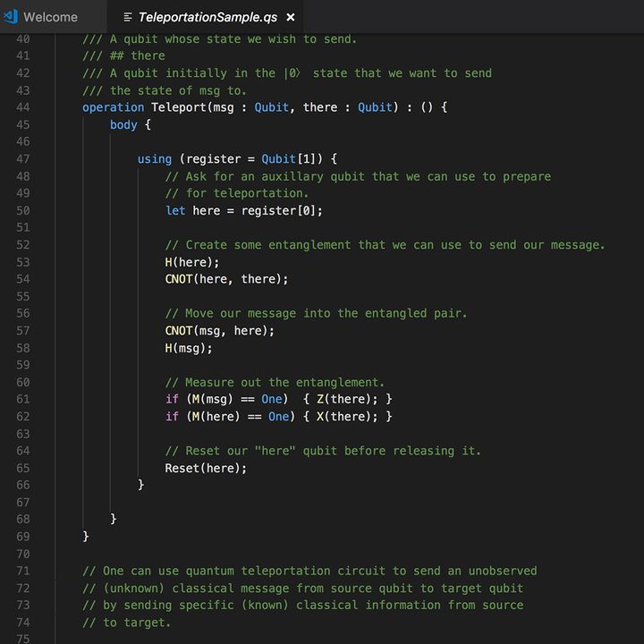This screenshot has width=644, height=644.
Task: Click line number 40 in the gutter
Action: pos(23,38)
